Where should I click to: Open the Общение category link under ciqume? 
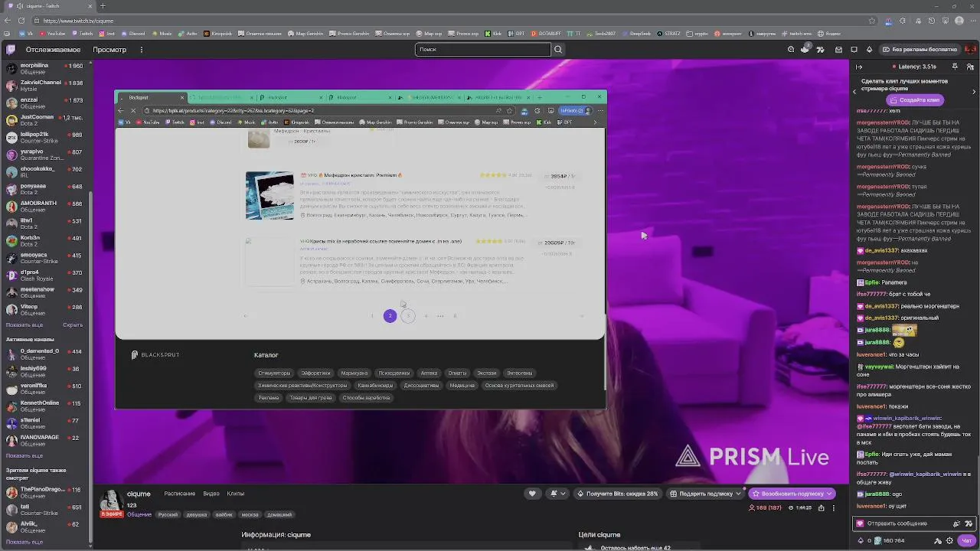(x=139, y=514)
